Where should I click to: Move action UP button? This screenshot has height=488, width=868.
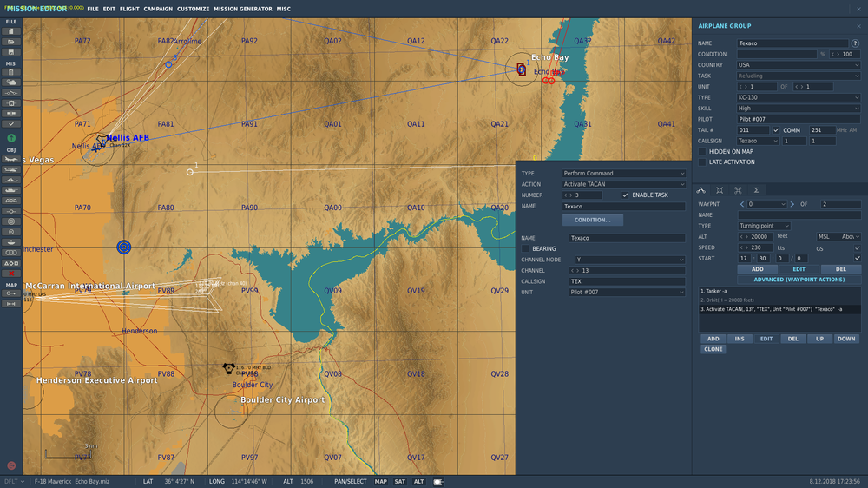819,339
